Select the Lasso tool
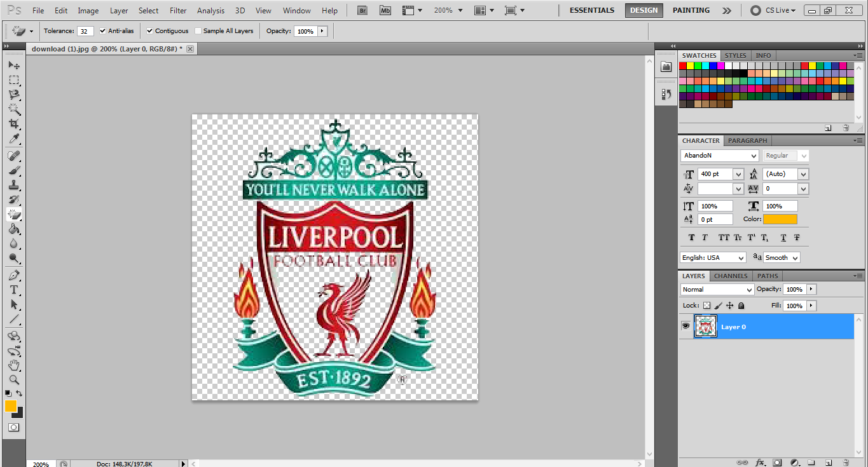This screenshot has width=868, height=467. click(x=14, y=95)
